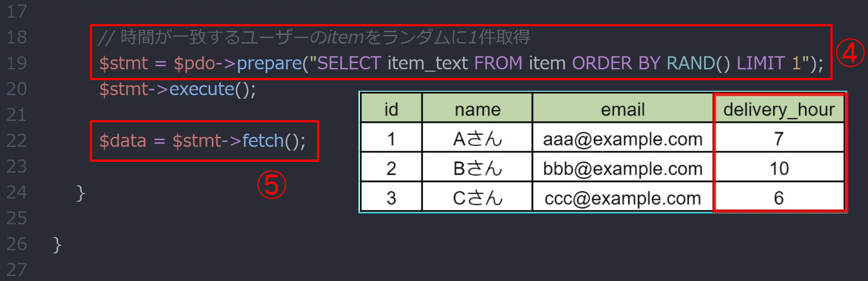Click the name column header
The image size is (868, 281).
click(477, 109)
